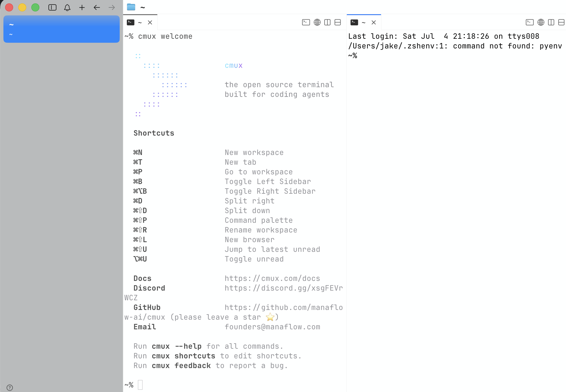The width and height of the screenshot is (566, 392).
Task: Click the 'Last login' line in right terminal
Action: pyautogui.click(x=444, y=36)
